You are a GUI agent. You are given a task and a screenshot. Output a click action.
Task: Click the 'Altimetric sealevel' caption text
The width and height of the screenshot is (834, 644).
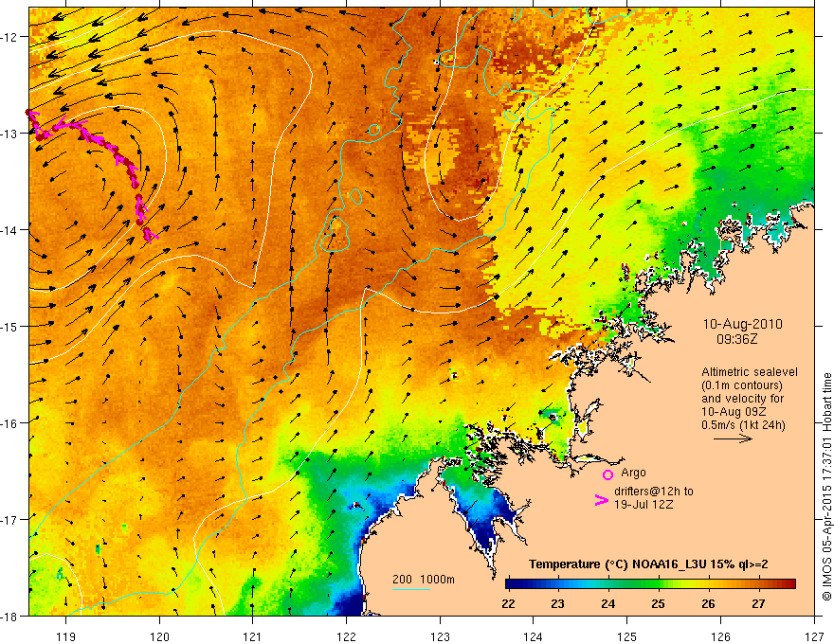coord(750,372)
